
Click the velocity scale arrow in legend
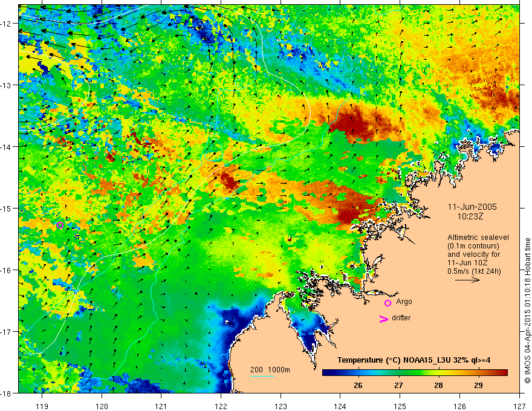tap(467, 280)
